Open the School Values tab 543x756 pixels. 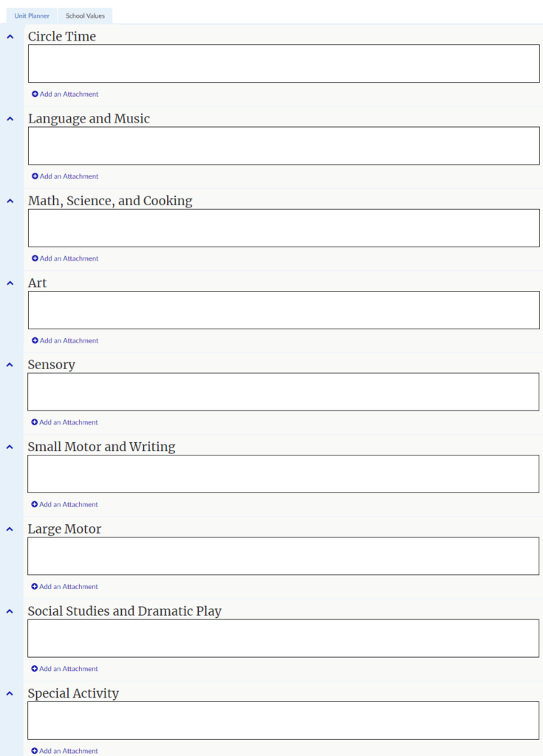point(85,16)
